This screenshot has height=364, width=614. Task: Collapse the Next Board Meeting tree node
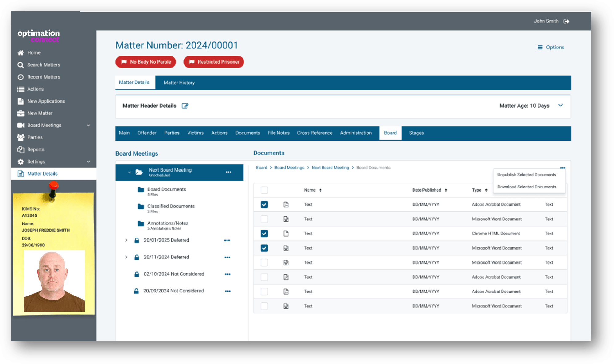(x=129, y=172)
